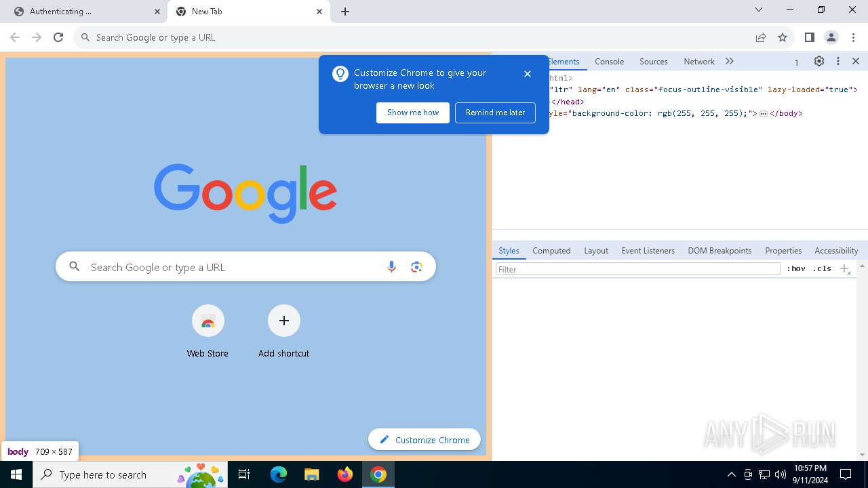Select the Accessibility sidebar tab
This screenshot has width=868, height=488.
pyautogui.click(x=836, y=250)
